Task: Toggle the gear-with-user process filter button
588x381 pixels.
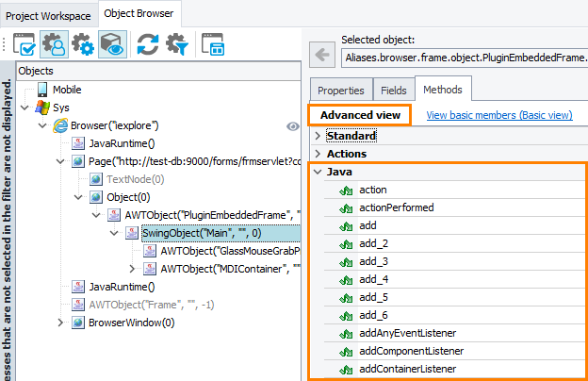Action: pyautogui.click(x=54, y=44)
